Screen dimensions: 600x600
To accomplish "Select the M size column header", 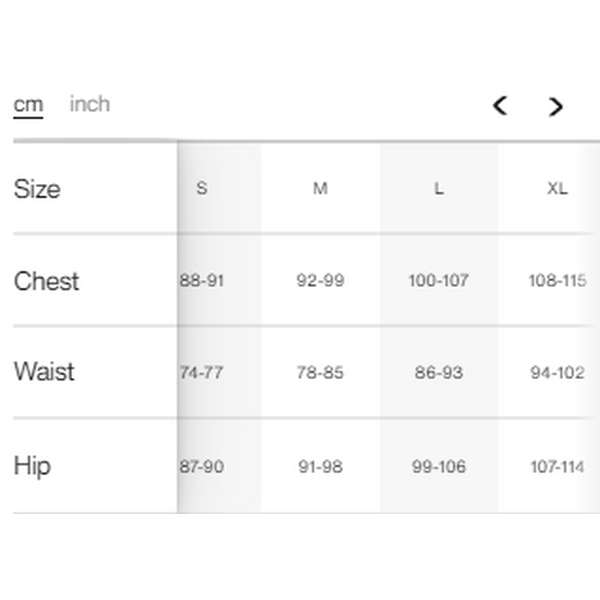I will (x=320, y=188).
